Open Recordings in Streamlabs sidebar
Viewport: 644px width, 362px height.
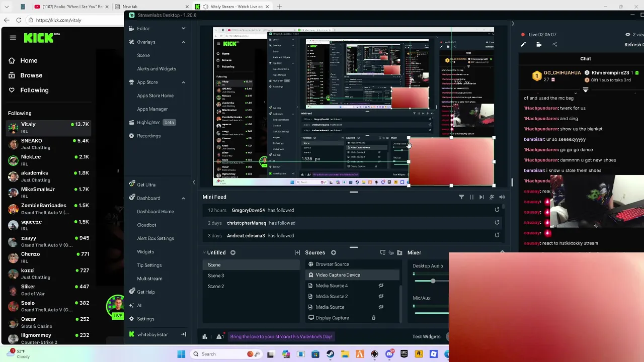point(144,136)
